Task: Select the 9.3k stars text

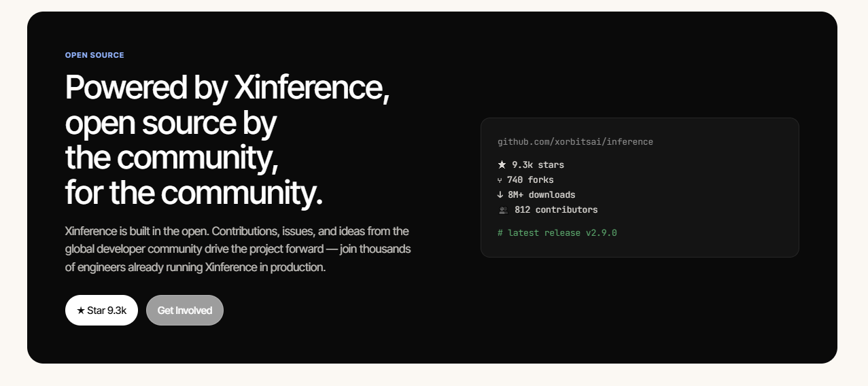Action: pos(538,164)
